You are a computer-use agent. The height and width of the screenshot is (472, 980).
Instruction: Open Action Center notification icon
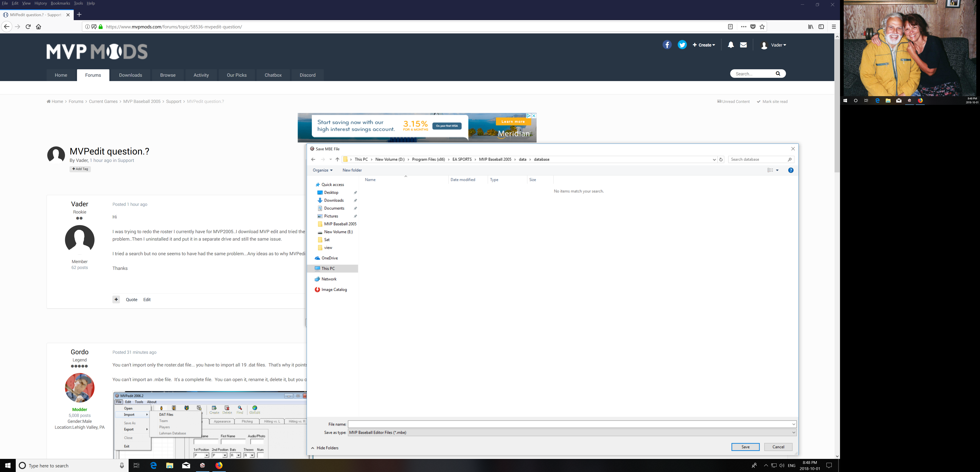829,465
